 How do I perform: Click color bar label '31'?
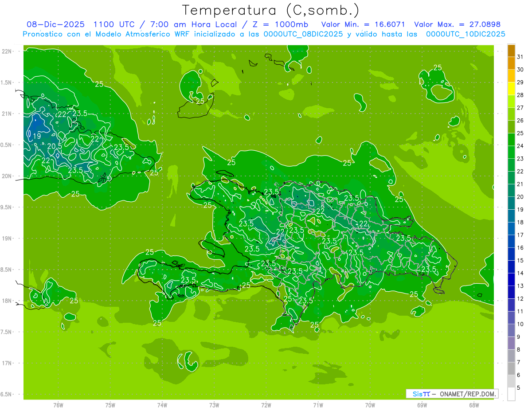(x=520, y=57)
